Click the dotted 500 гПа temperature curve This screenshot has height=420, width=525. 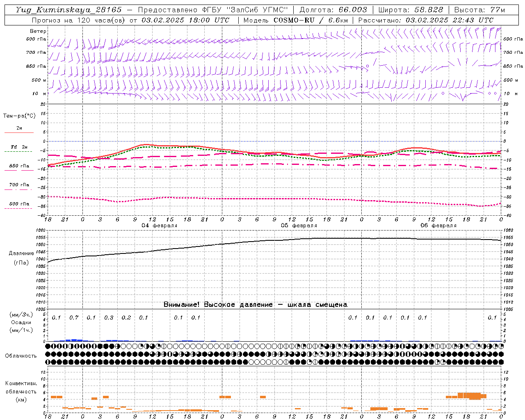pos(274,199)
